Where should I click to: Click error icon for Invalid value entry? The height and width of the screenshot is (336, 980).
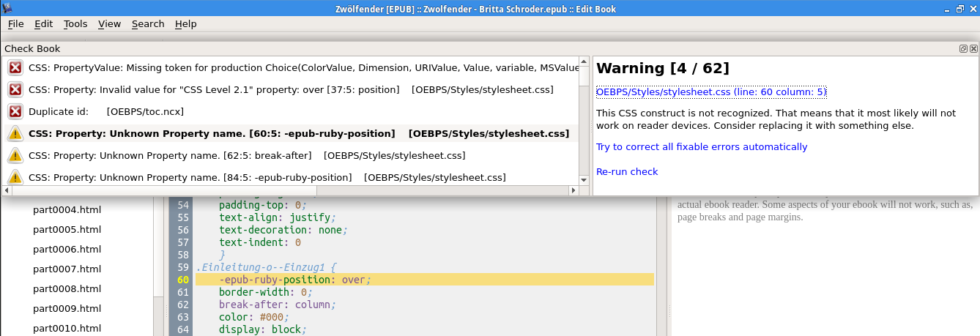(x=15, y=89)
